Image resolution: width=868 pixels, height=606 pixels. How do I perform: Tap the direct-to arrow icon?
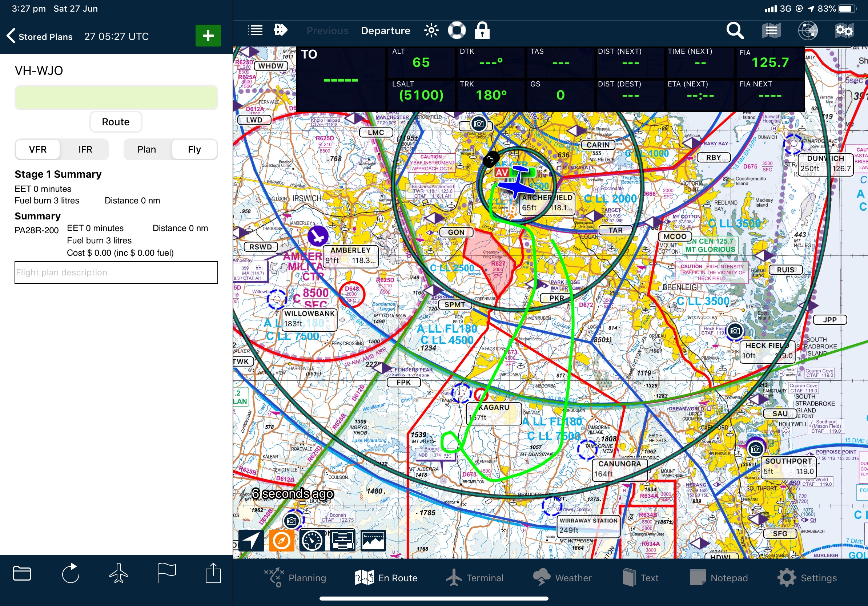pyautogui.click(x=281, y=30)
